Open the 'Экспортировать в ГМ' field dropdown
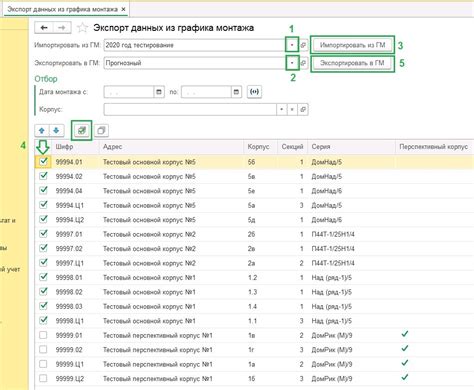This screenshot has width=474, height=390. point(292,63)
